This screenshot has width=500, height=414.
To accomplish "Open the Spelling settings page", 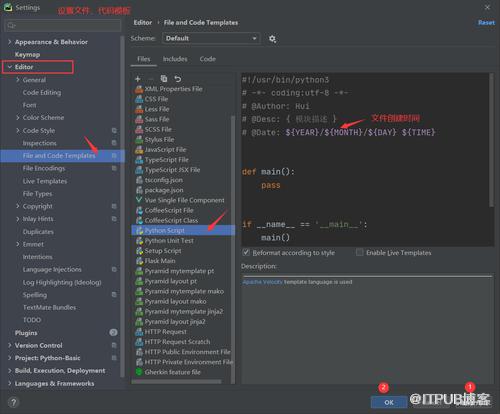I will point(35,295).
